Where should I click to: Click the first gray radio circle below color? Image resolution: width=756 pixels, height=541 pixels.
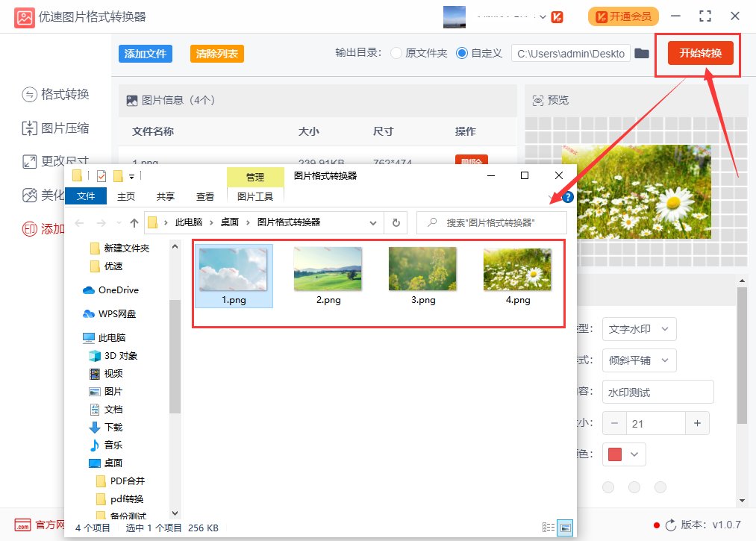coord(608,487)
